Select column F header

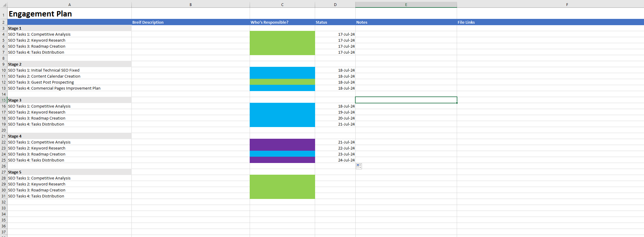550,4
